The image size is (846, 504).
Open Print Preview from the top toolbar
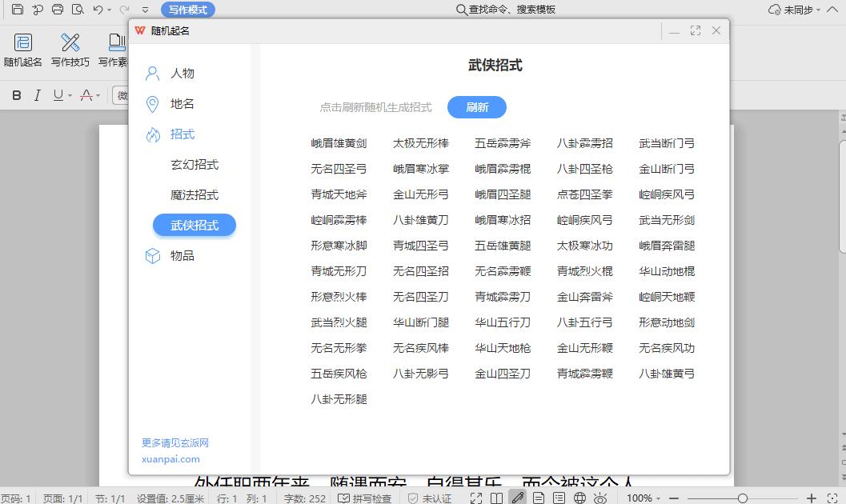[x=78, y=10]
